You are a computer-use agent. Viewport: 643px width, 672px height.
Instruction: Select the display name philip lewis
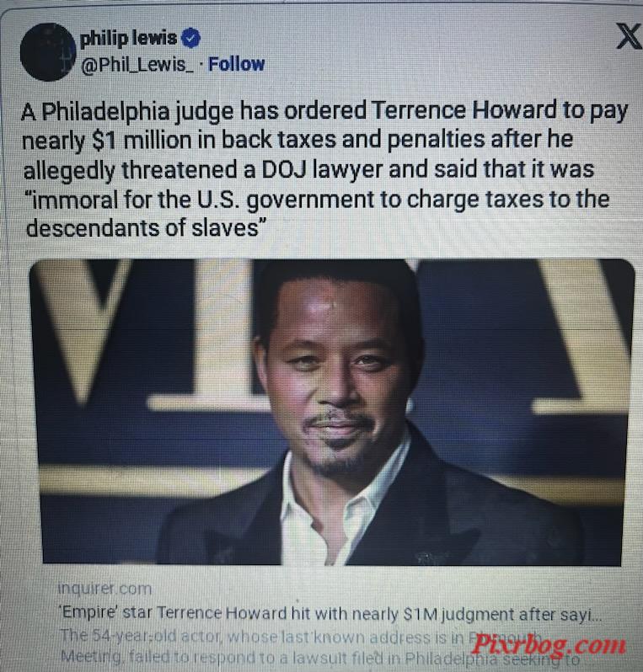(129, 38)
